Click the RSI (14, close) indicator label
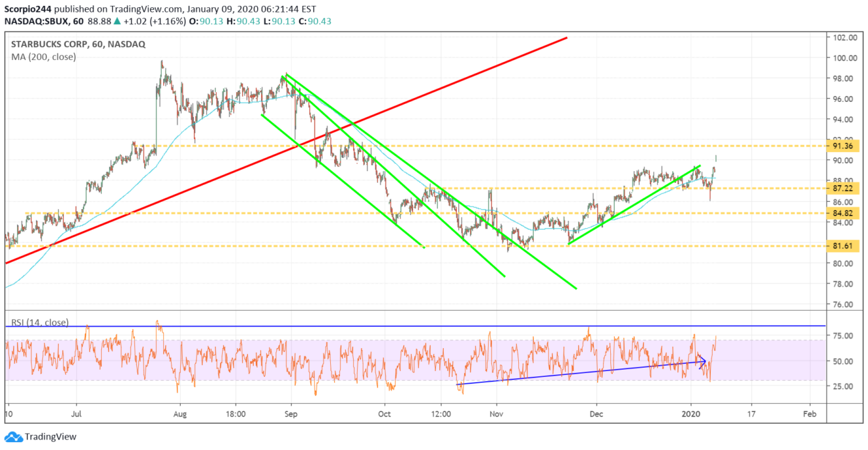 click(x=40, y=323)
